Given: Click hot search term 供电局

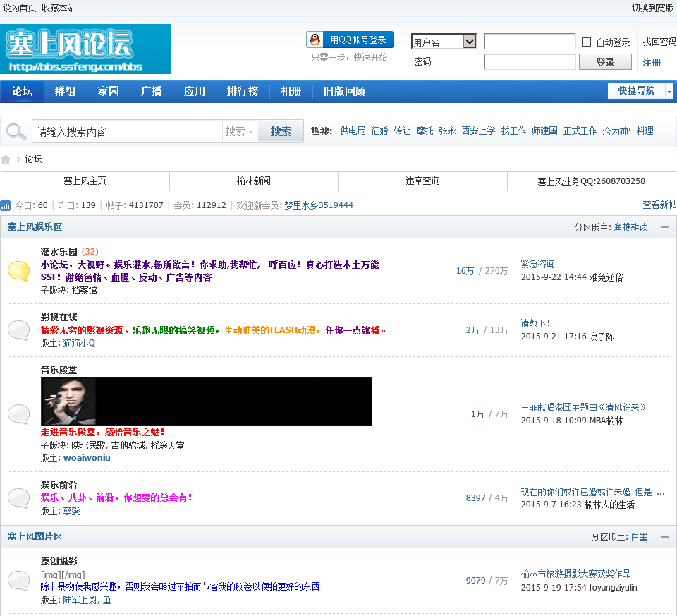Looking at the screenshot, I should (353, 131).
